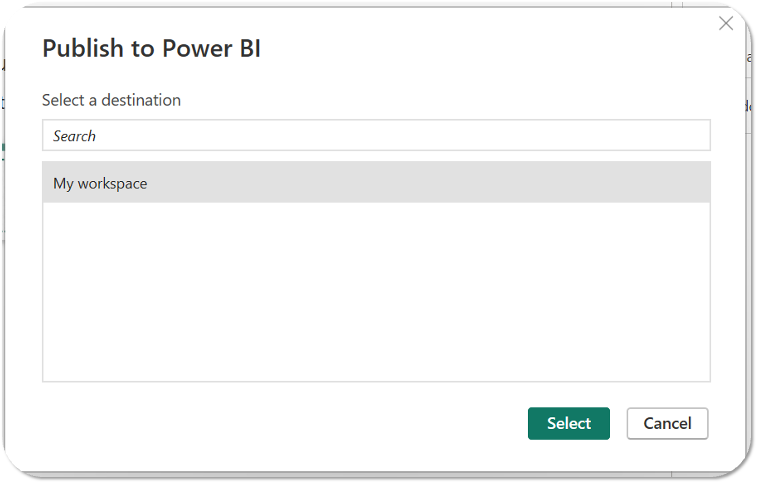Click the empty destination list space
The height and width of the screenshot is (484, 758).
[x=376, y=291]
